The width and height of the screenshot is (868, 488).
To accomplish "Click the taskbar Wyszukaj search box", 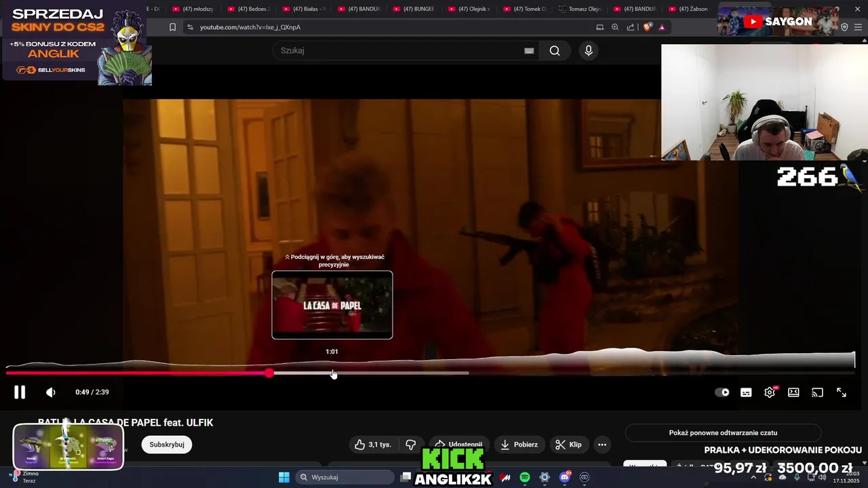I will click(x=344, y=477).
